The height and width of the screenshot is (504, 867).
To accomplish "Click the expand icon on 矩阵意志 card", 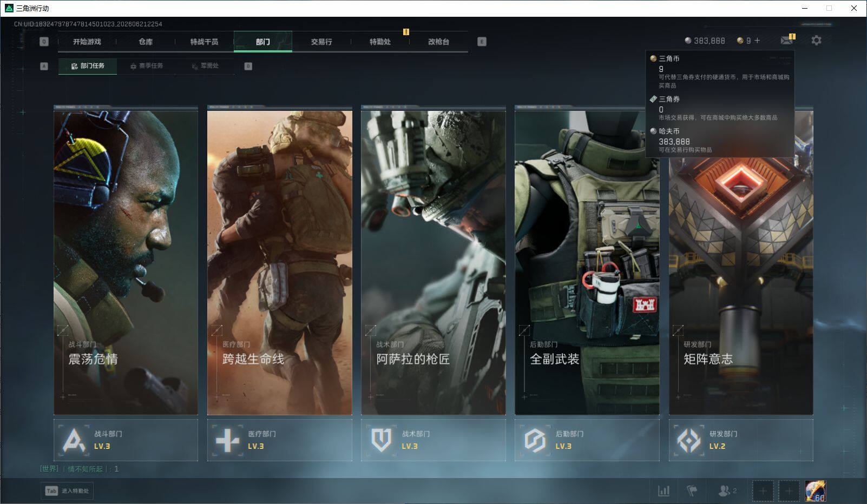I will point(678,330).
